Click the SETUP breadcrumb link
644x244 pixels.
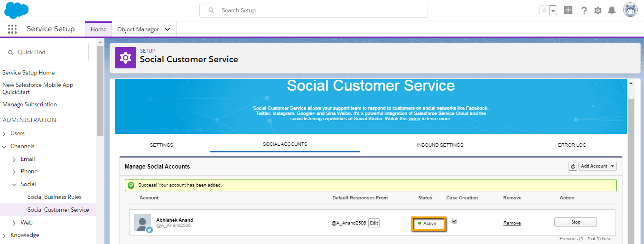point(148,51)
